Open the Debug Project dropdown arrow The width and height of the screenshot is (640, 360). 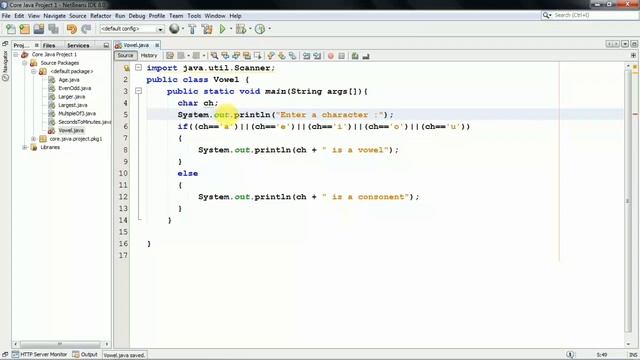tap(250, 29)
